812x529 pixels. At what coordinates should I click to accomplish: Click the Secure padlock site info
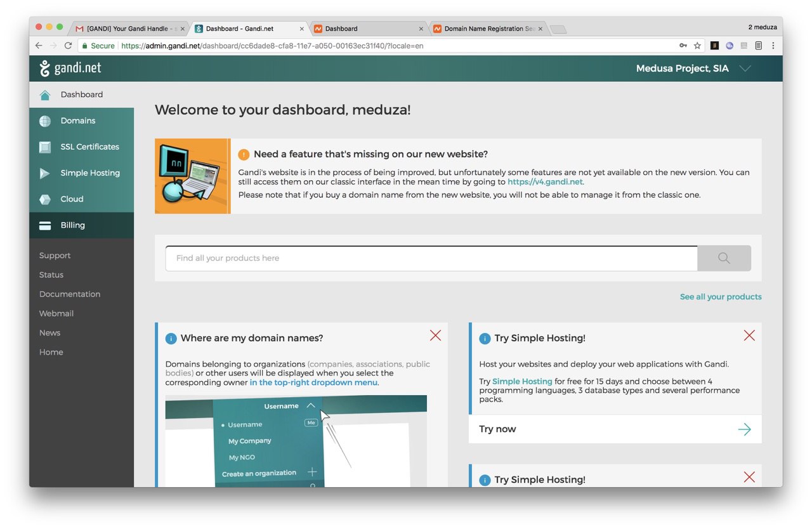(98, 46)
